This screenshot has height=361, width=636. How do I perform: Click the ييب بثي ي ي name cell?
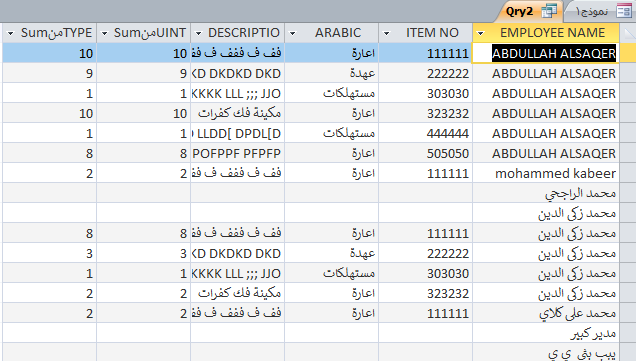click(546, 352)
